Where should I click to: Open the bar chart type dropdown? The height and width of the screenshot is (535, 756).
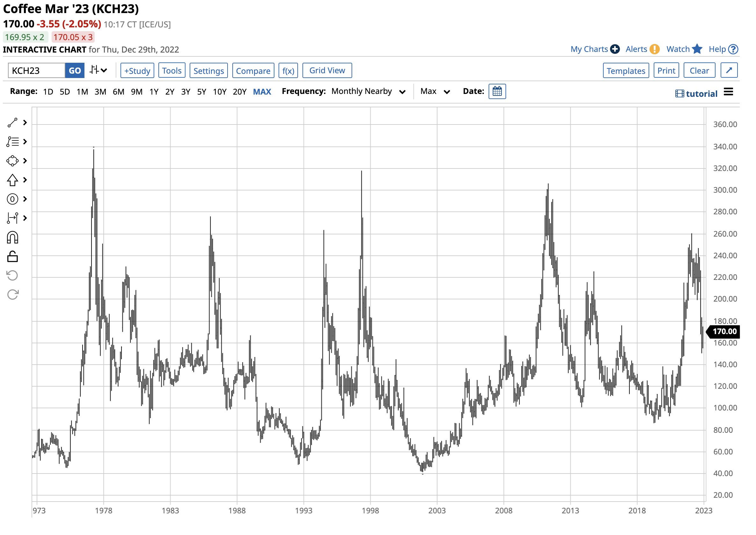pyautogui.click(x=98, y=70)
